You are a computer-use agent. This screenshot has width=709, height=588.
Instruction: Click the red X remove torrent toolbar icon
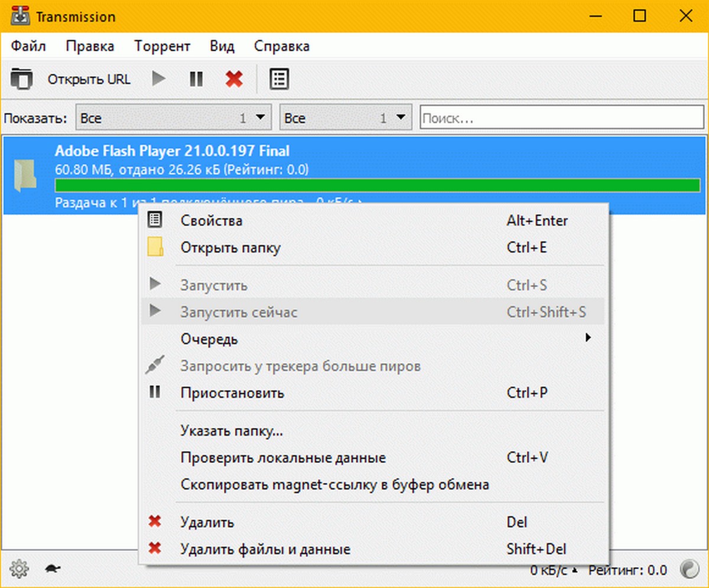(235, 79)
